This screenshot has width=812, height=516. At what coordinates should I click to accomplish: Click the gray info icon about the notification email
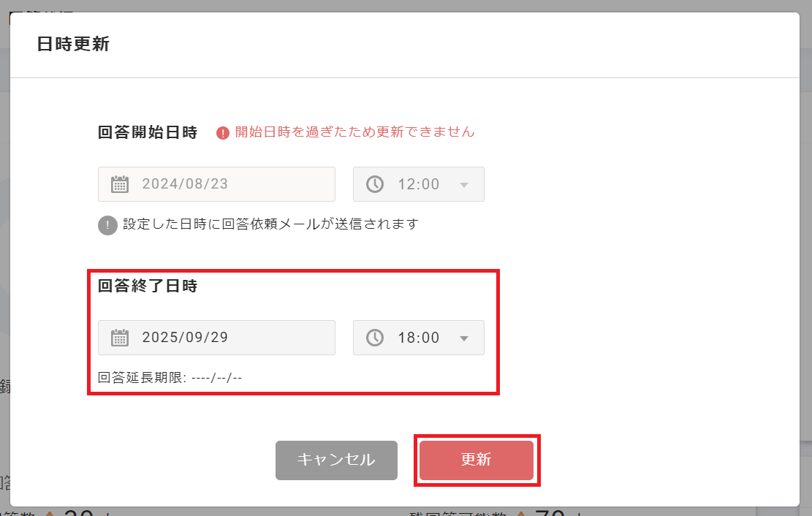click(107, 225)
